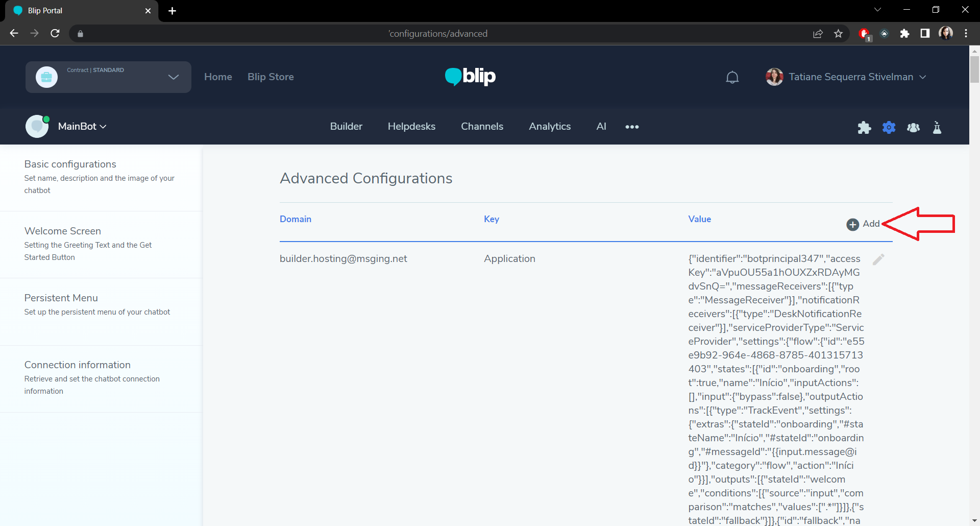
Task: Click the blip logo
Action: [x=470, y=77]
